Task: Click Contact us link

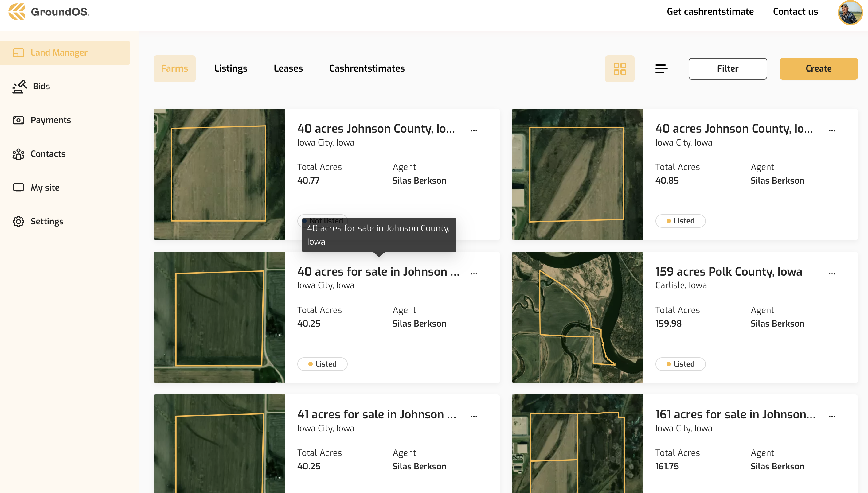Action: point(795,12)
